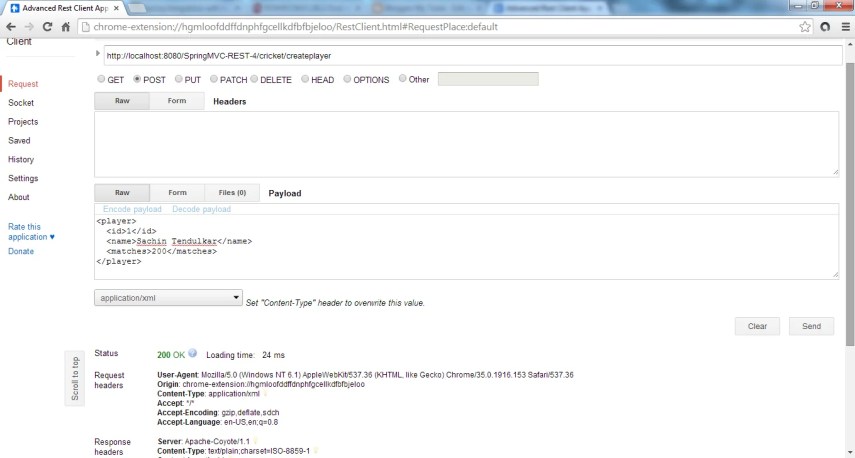Screen dimensions: 855x458
Task: Open the Chrome menu (hamburger icon)
Action: click(x=846, y=27)
